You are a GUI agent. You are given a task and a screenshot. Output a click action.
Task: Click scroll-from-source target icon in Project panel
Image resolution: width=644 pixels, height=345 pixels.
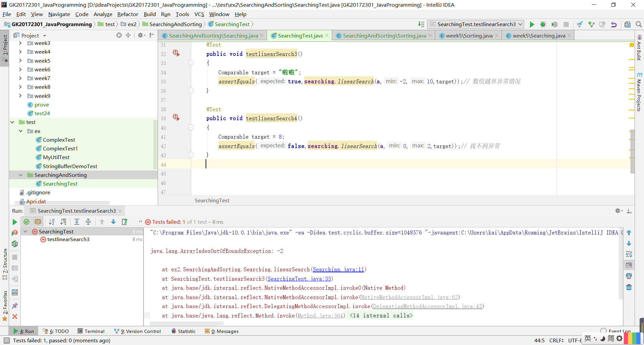pyautogui.click(x=119, y=35)
